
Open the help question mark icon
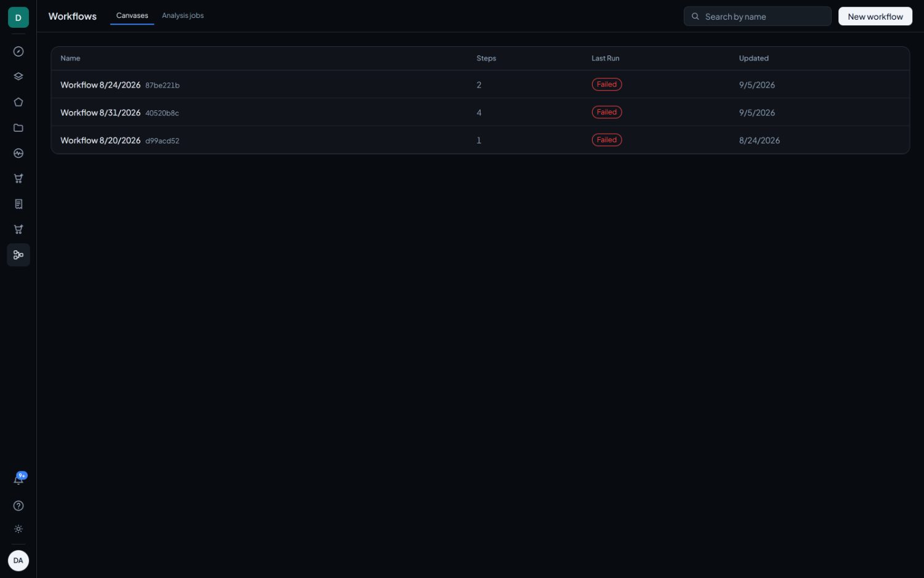[x=18, y=506]
